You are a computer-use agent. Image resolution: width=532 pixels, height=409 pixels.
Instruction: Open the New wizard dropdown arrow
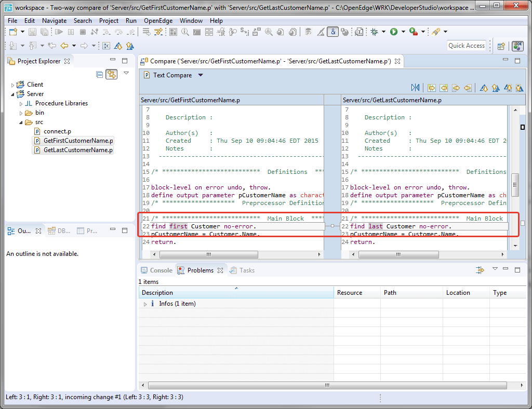point(22,32)
